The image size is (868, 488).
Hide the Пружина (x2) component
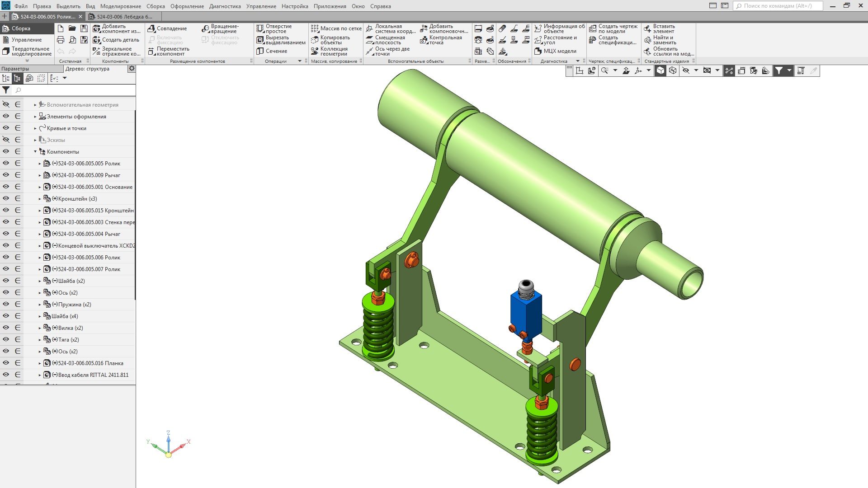(6, 304)
